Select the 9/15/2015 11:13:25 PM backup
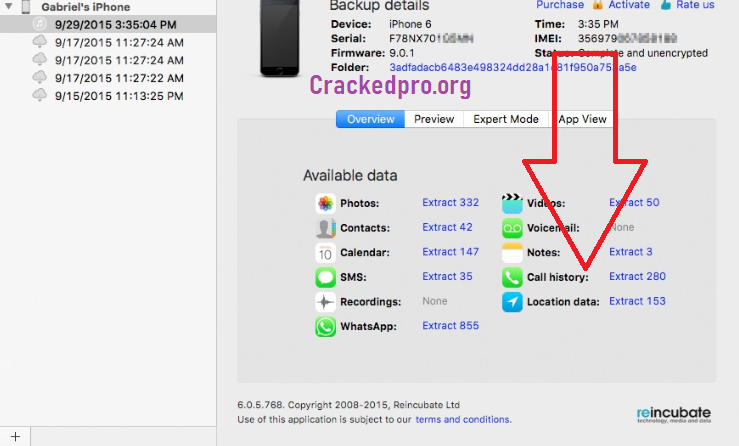The image size is (739, 446). [x=119, y=96]
